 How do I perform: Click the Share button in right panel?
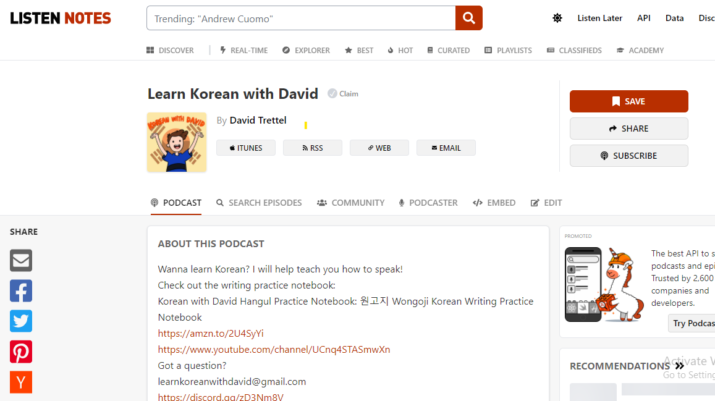pos(629,129)
